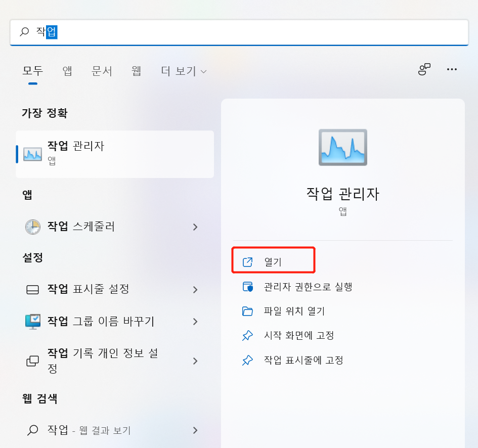Open Task Manager via the 열기 button
The image size is (478, 448).
pos(273,259)
